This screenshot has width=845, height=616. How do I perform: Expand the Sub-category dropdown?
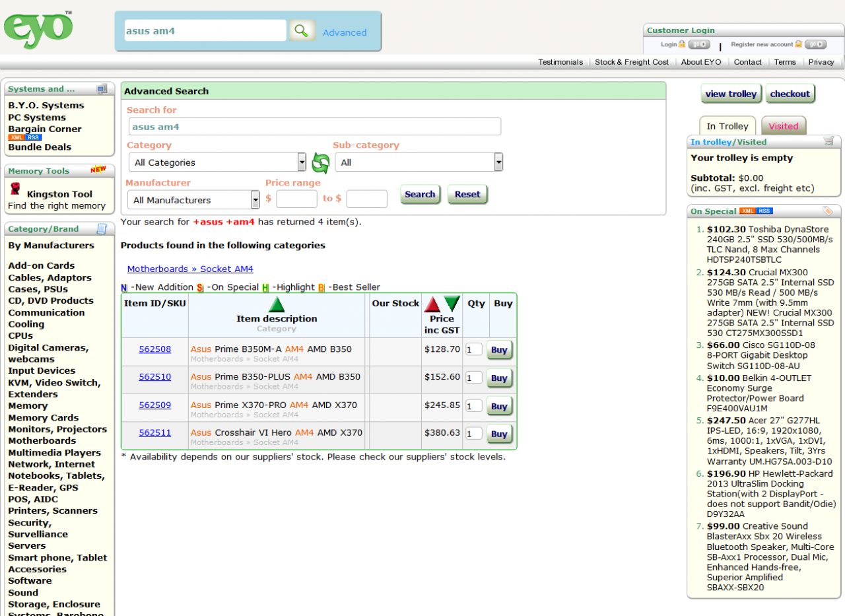click(419, 162)
